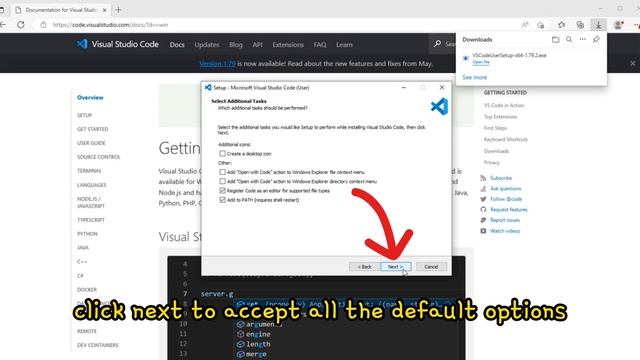Go back with browser back arrow
The width and height of the screenshot is (640, 360).
click(x=3, y=25)
